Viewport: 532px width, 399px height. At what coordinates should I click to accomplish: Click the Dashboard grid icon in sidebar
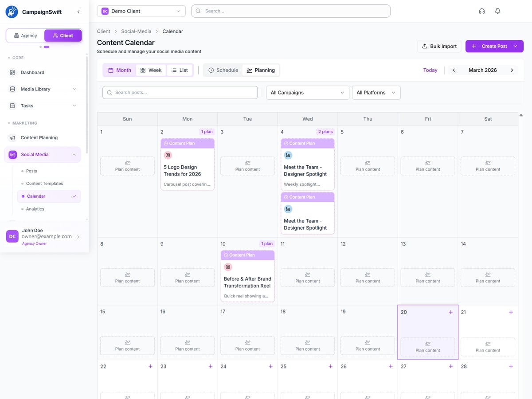(12, 72)
